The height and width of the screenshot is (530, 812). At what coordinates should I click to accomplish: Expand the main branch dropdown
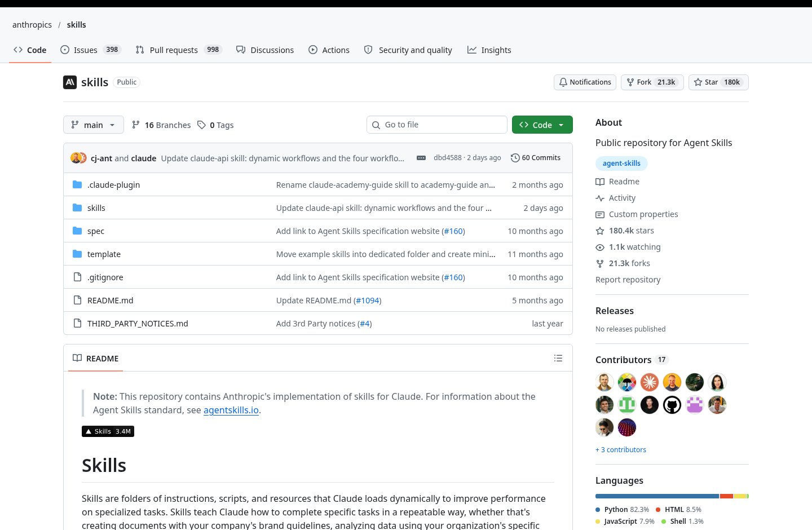click(x=94, y=125)
